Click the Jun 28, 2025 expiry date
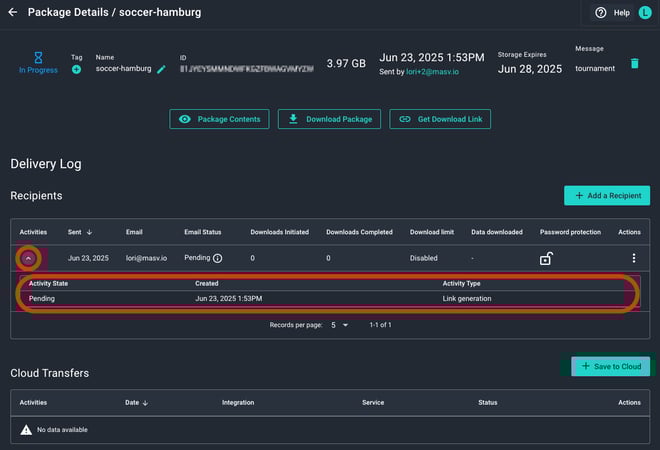 pyautogui.click(x=530, y=69)
